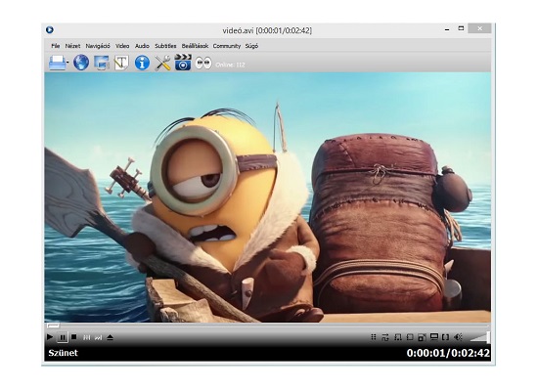The image size is (538, 392).
Task: Stop playback with the stop button
Action: (x=74, y=337)
